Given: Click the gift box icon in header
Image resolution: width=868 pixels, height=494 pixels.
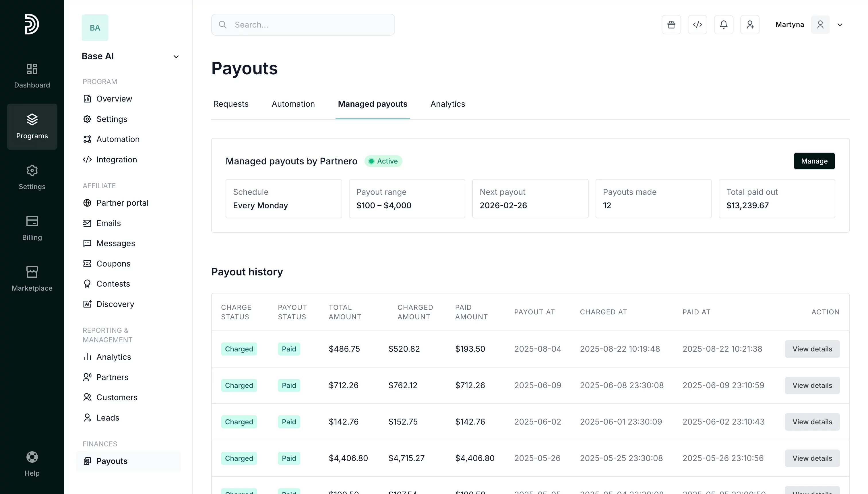Looking at the screenshot, I should click(x=671, y=24).
